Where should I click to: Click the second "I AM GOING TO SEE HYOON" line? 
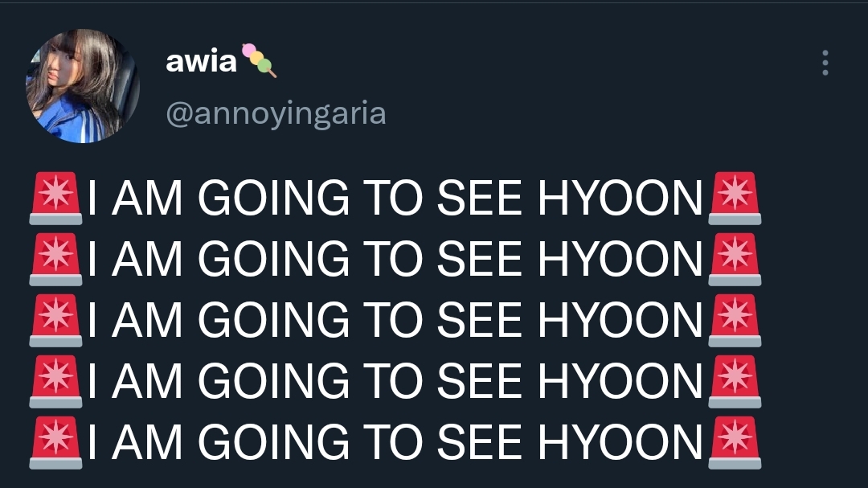(395, 259)
